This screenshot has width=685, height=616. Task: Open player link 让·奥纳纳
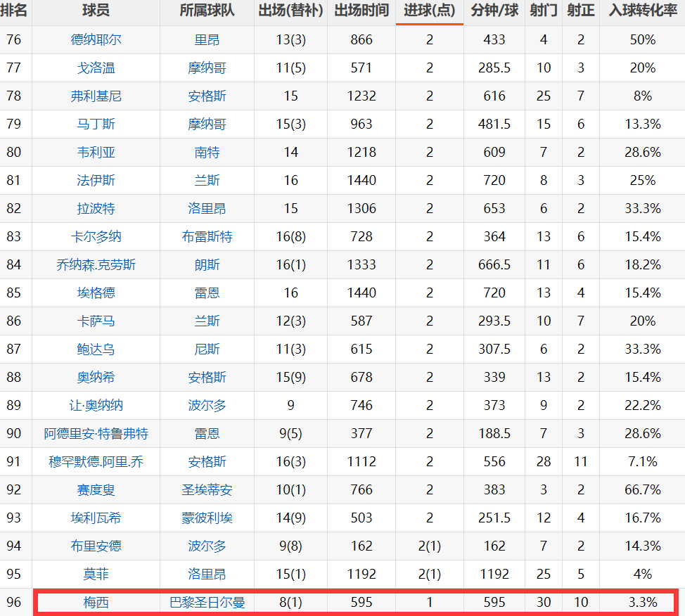pyautogui.click(x=96, y=405)
